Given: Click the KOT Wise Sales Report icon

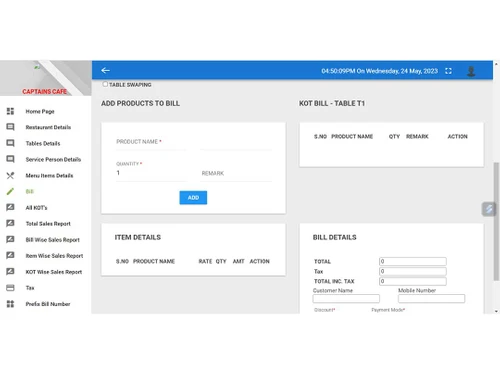Looking at the screenshot, I should tap(10, 271).
